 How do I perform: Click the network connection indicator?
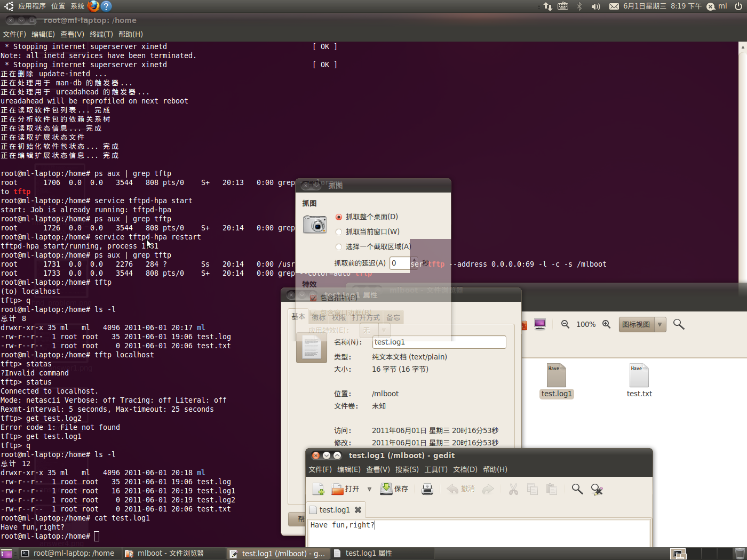[x=548, y=6]
